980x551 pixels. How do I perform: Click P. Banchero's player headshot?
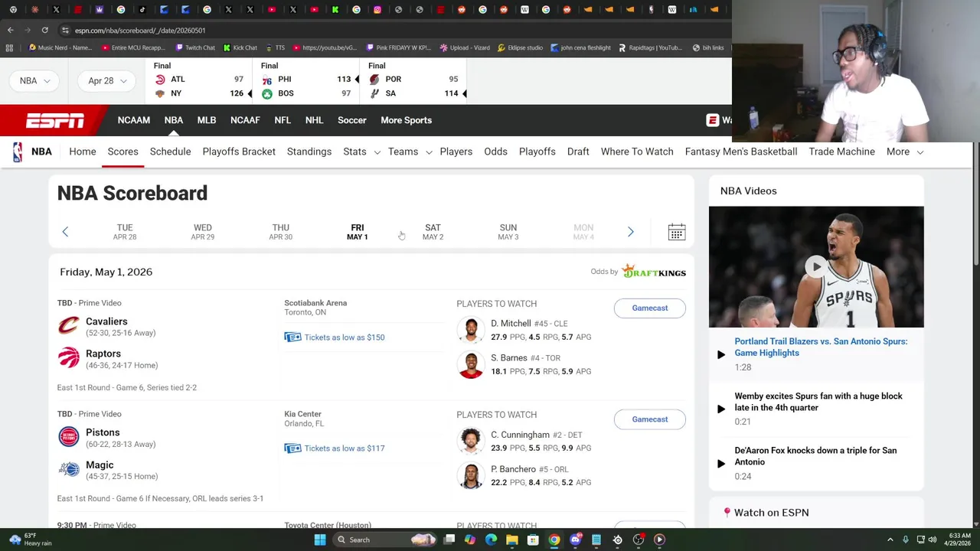pos(471,475)
